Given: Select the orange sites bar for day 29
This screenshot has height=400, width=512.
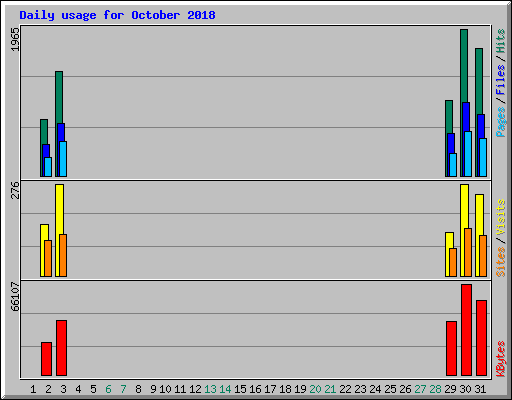Looking at the screenshot, I should coord(453,262).
